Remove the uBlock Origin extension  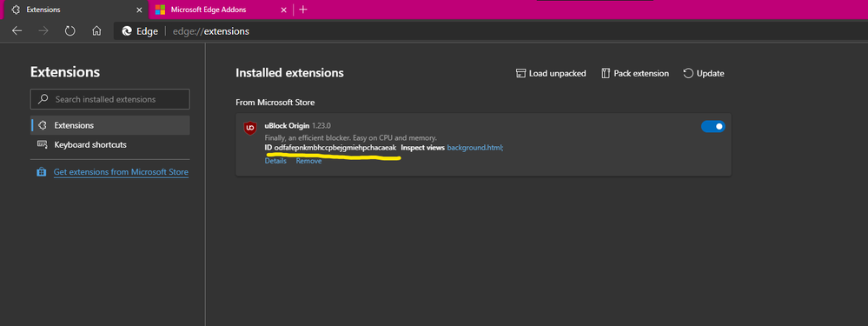pos(308,161)
